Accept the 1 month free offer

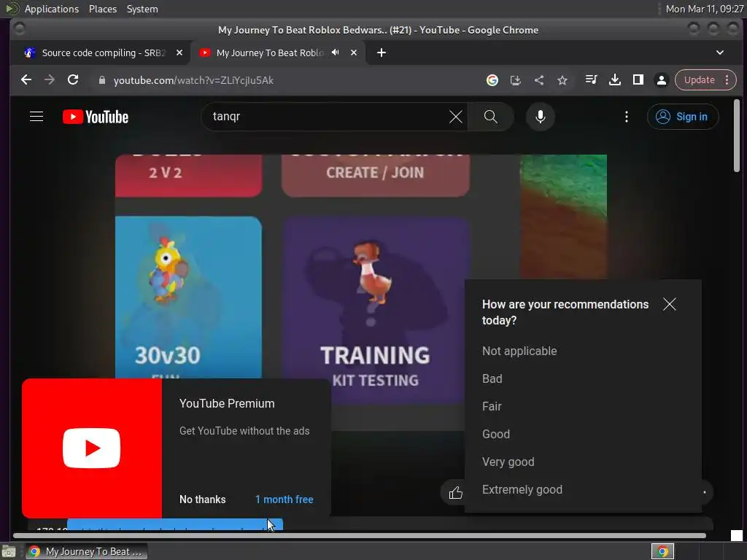[x=285, y=499]
